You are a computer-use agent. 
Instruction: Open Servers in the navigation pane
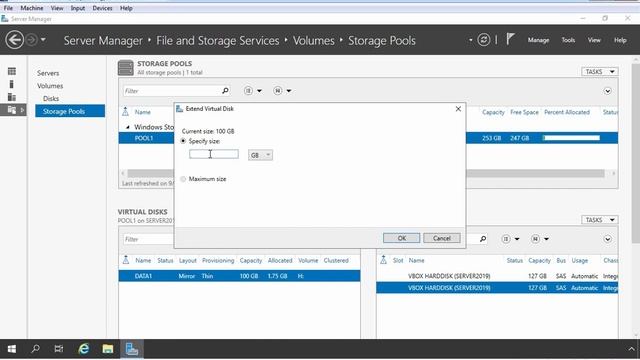pyautogui.click(x=48, y=73)
